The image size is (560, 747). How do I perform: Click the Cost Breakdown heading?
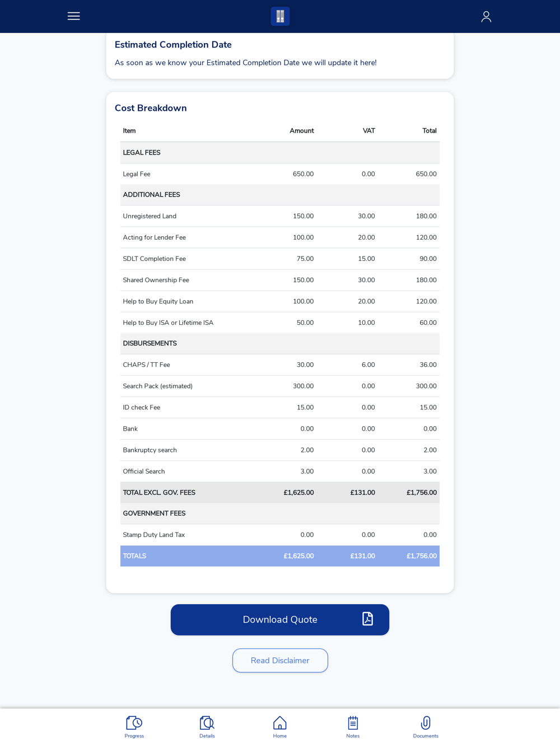click(151, 108)
